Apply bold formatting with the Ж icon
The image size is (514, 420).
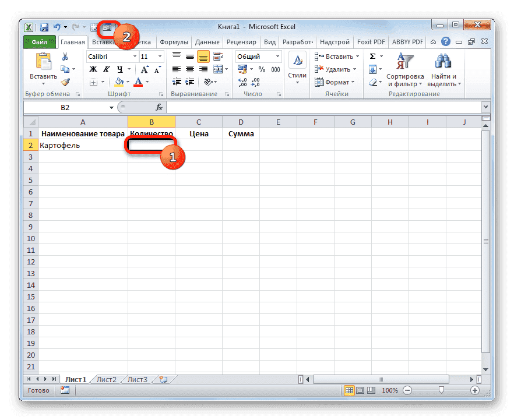pyautogui.click(x=93, y=69)
